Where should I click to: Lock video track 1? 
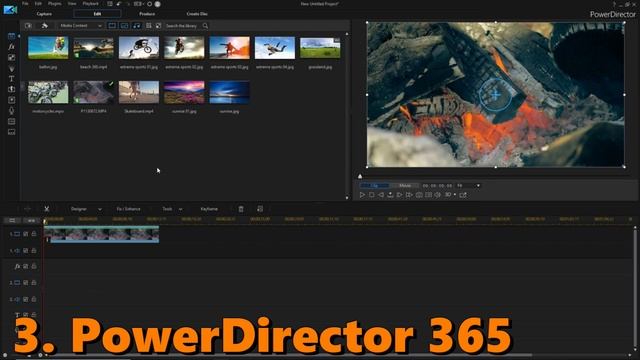pyautogui.click(x=34, y=234)
